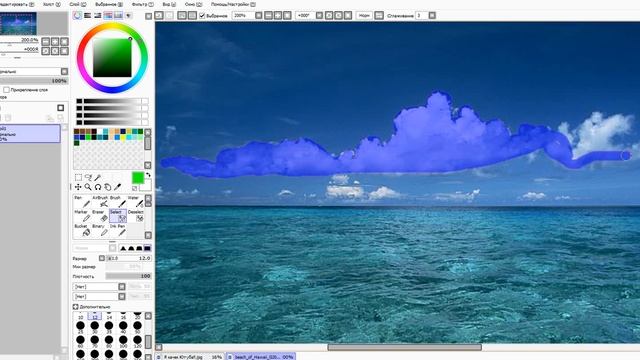Select the Eraser tool

[x=100, y=216]
